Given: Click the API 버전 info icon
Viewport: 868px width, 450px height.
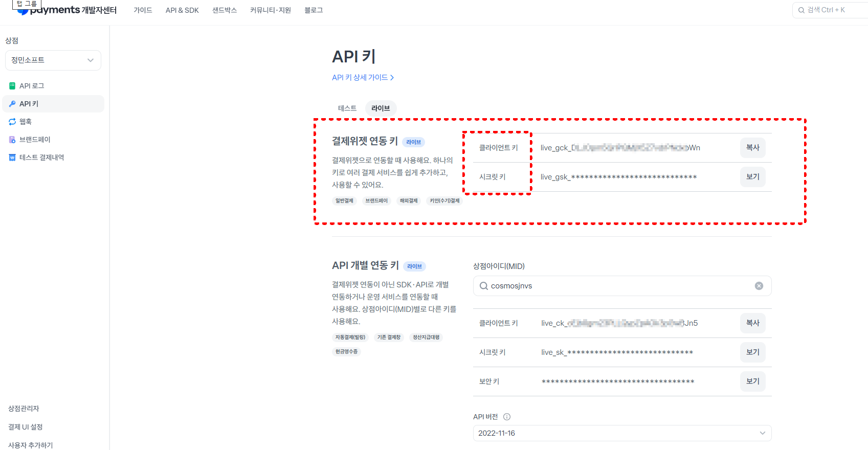Looking at the screenshot, I should tap(507, 417).
